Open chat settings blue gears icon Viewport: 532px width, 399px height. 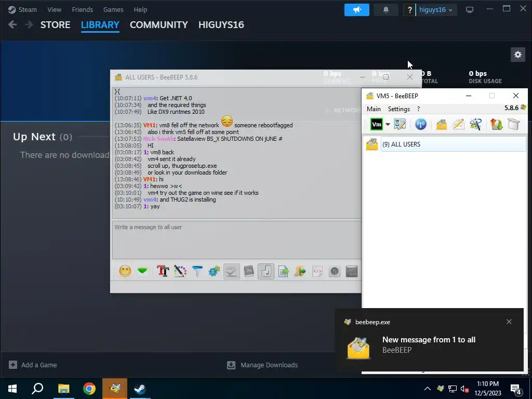(214, 271)
